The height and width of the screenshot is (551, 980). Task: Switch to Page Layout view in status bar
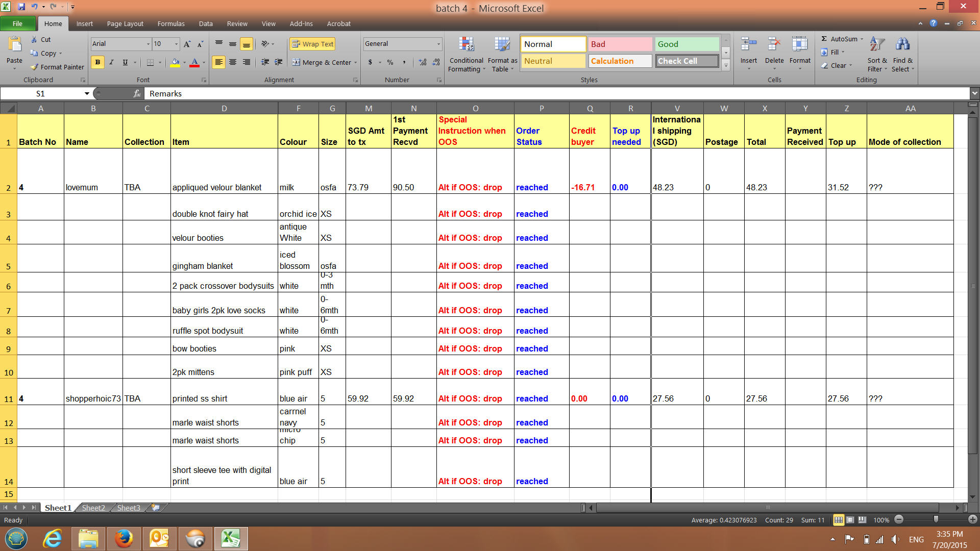click(x=850, y=520)
